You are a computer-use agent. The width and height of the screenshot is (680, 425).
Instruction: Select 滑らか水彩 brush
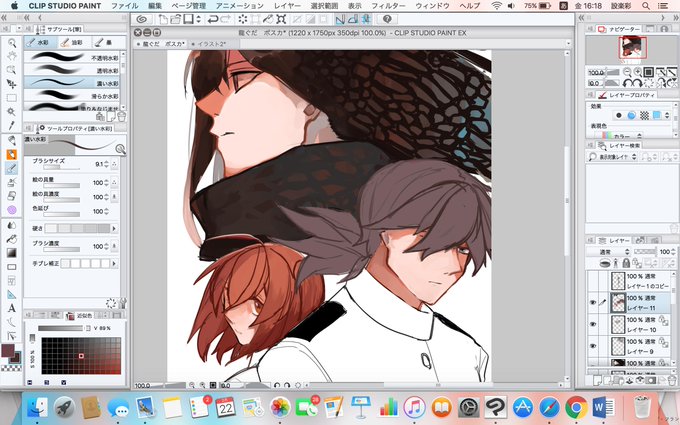[72, 96]
